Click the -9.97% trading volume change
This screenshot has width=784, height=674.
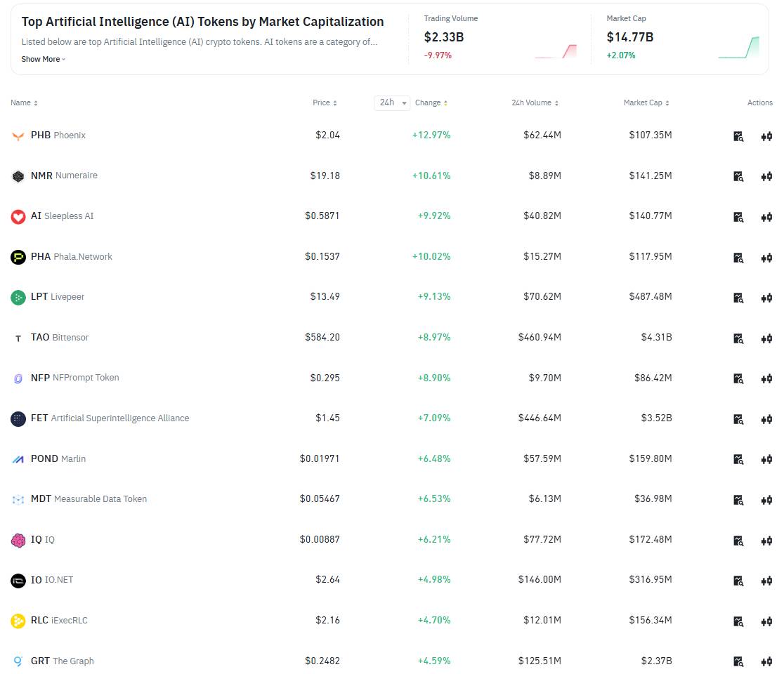(438, 55)
